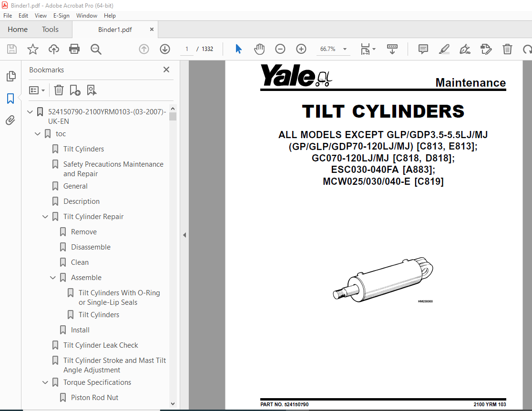Select the arrow Selection tool
The height and width of the screenshot is (411, 532).
point(238,49)
